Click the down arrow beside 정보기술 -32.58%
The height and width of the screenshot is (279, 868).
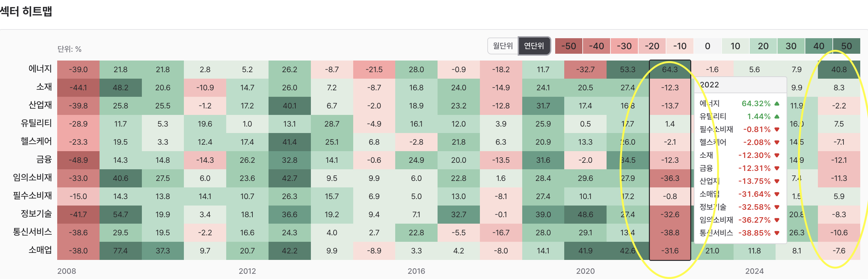click(777, 207)
